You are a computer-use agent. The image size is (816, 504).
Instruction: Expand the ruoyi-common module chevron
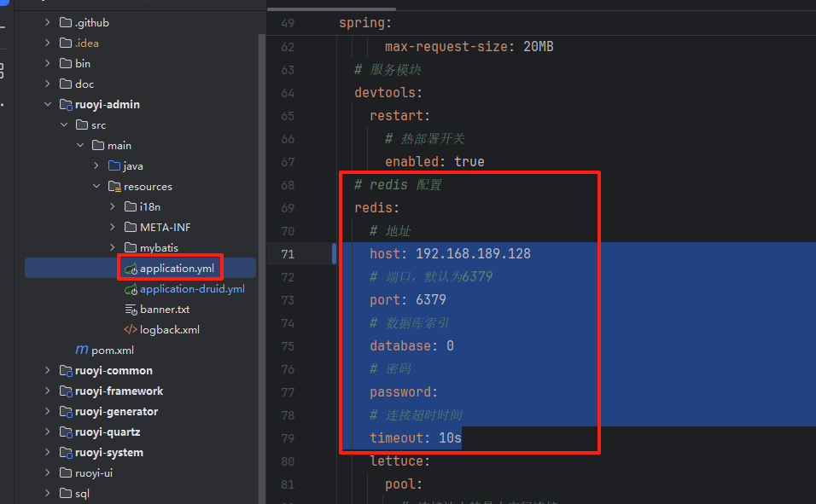[x=47, y=370]
